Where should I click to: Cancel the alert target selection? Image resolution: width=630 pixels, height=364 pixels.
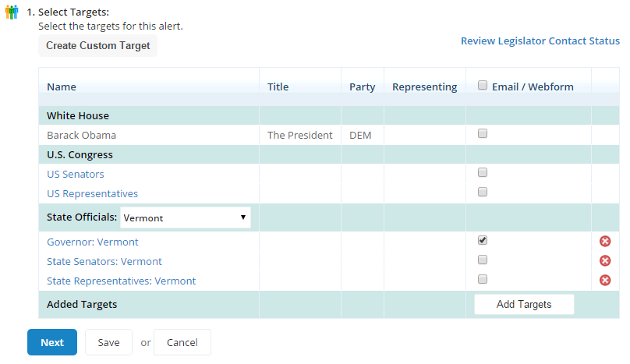182,342
